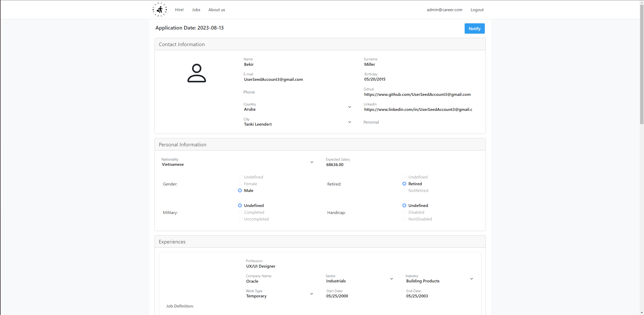Click the Job Definition: label
Image resolution: width=644 pixels, height=315 pixels.
coord(180,306)
